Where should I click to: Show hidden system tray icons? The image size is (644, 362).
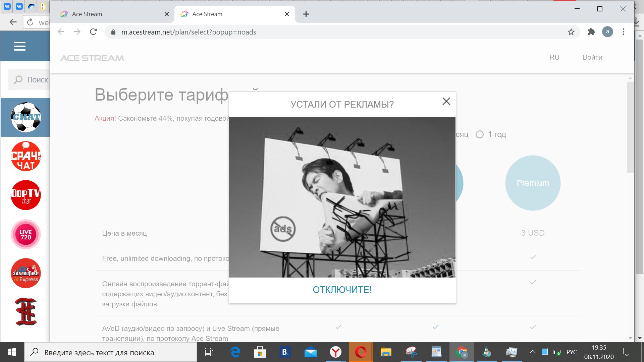click(x=532, y=352)
